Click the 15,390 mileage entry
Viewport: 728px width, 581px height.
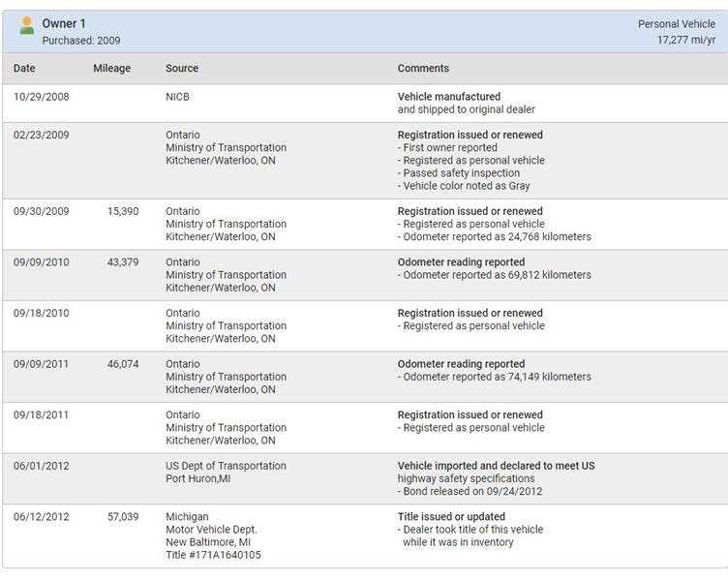point(123,211)
